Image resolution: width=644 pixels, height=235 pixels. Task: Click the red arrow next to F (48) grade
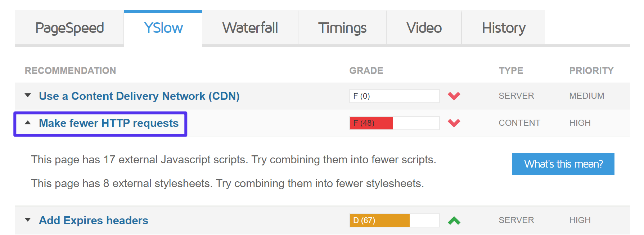click(454, 123)
